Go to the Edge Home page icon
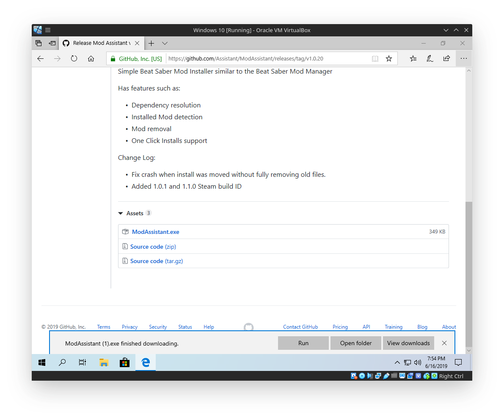The width and height of the screenshot is (504, 420). coord(91,59)
